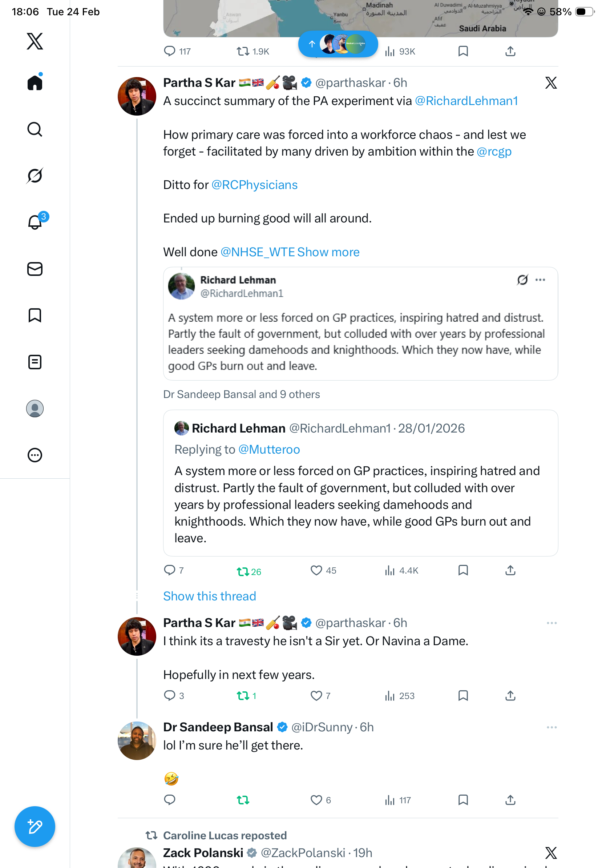Expand tweet via 'Show more' link

328,252
